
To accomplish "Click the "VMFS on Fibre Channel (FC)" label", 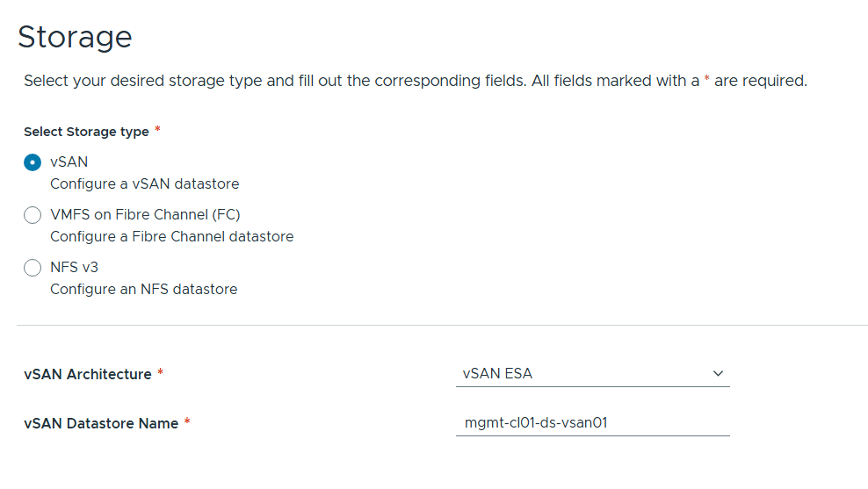I will 145,215.
